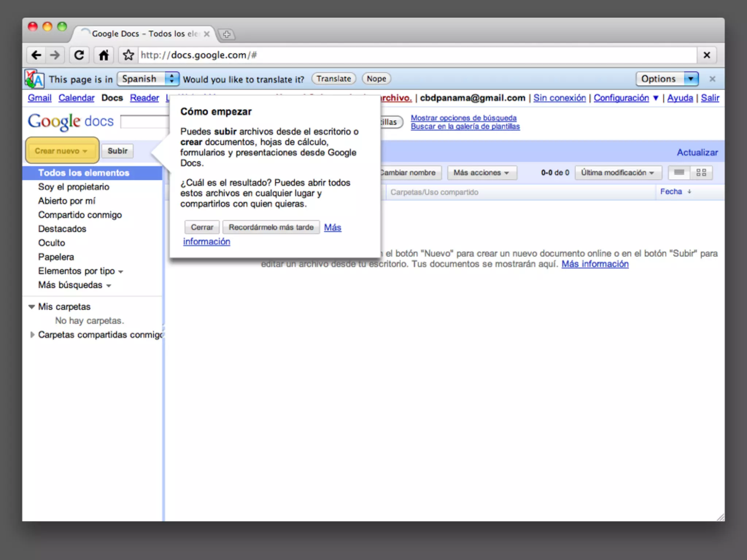The image size is (747, 560).
Task: Select Compartido conmigo in the sidebar
Action: [80, 215]
